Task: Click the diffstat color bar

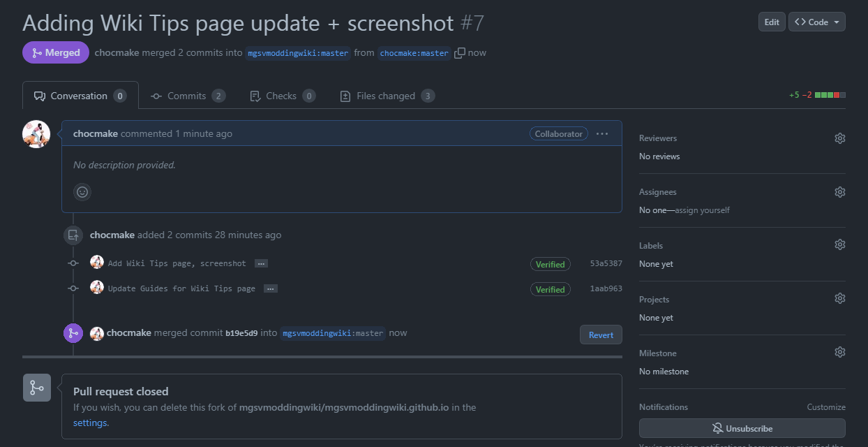Action: click(830, 95)
